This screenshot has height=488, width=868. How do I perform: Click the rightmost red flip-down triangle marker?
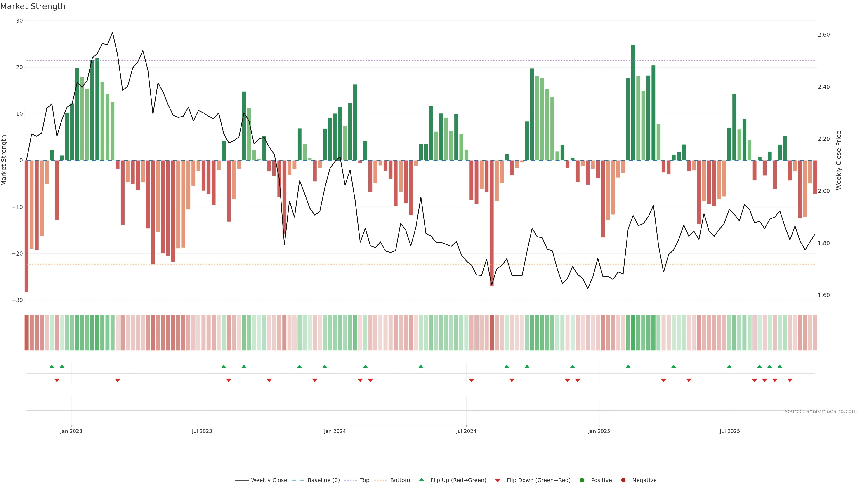[790, 380]
